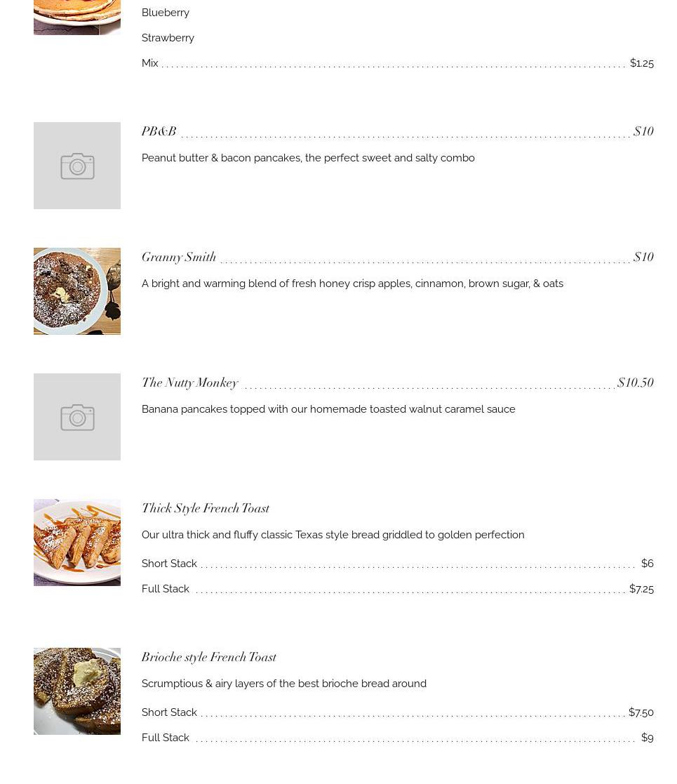View the Brioche style French Toast photo
This screenshot has width=677, height=784.
77,691
